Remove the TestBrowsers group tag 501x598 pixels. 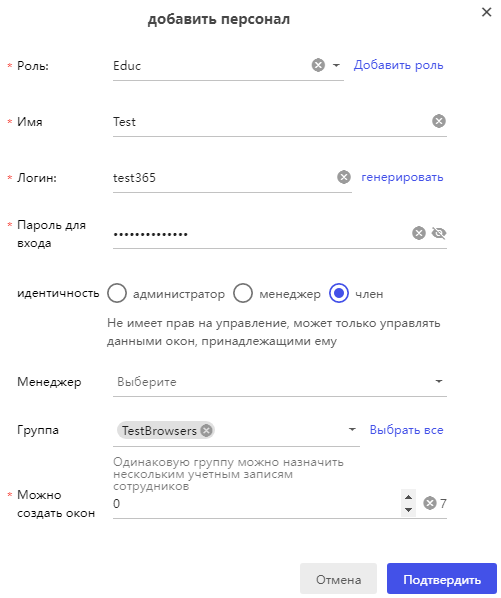[206, 431]
